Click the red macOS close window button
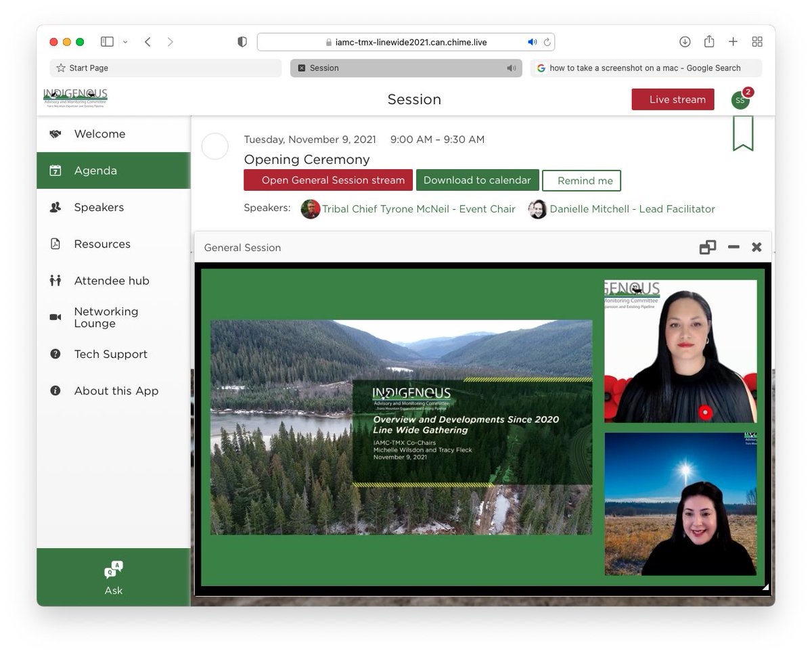This screenshot has width=812, height=655. 54,42
